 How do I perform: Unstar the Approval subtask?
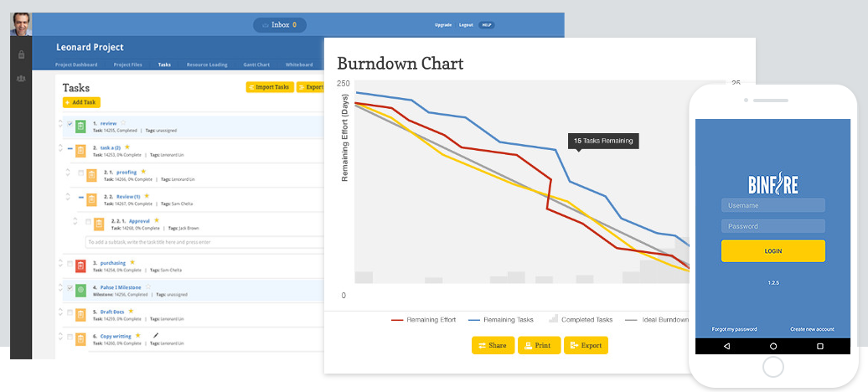pyautogui.click(x=157, y=220)
